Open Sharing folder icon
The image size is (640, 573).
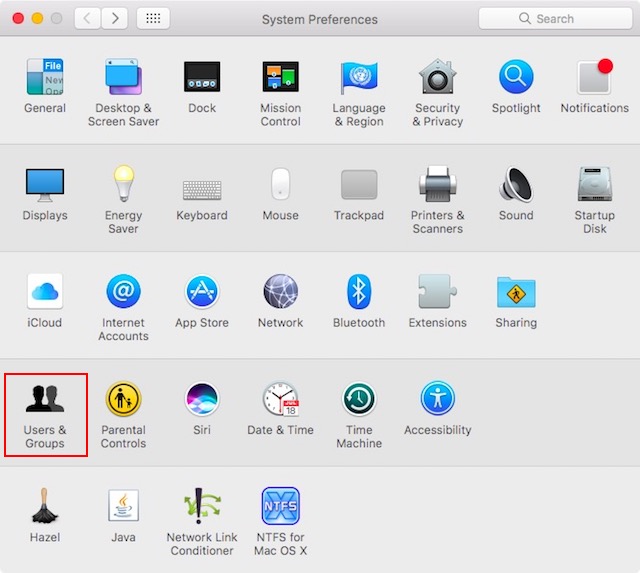[516, 292]
